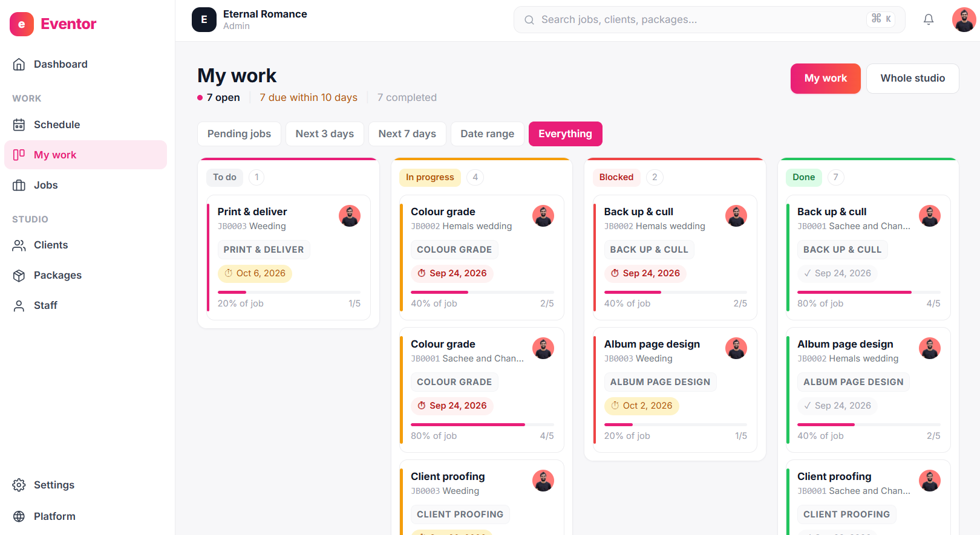Click the Done column label
This screenshot has height=535, width=980.
click(804, 177)
